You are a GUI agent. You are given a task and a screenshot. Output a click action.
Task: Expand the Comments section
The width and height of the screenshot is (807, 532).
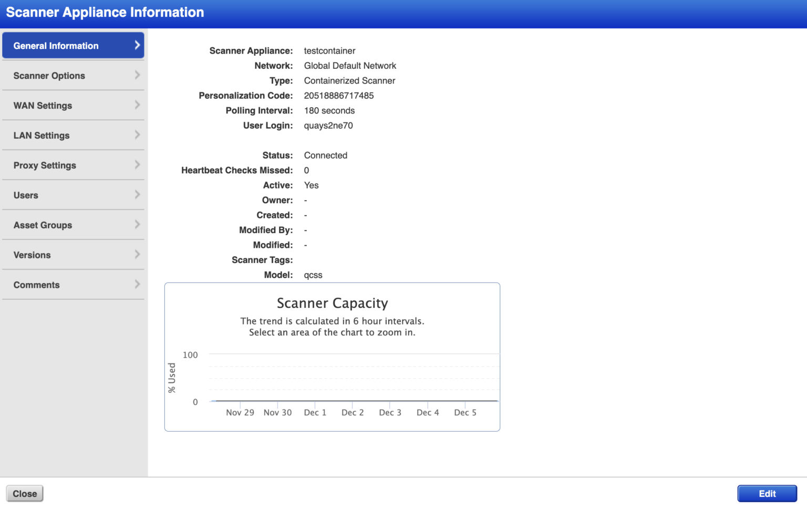click(x=74, y=285)
